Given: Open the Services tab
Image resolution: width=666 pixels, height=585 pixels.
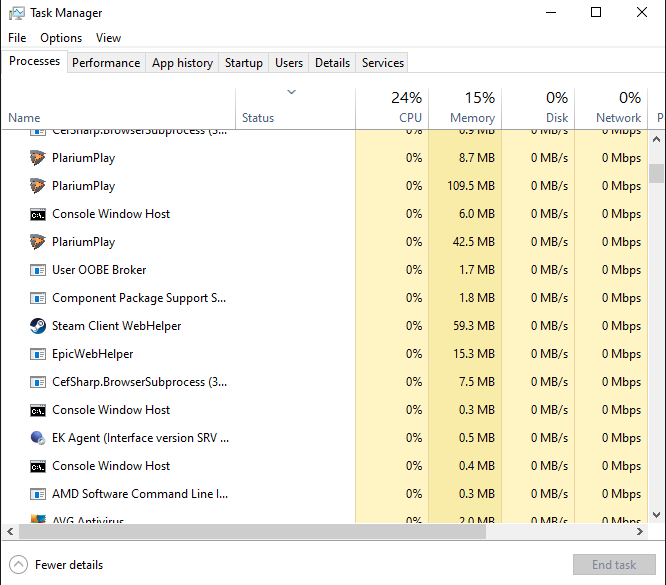Looking at the screenshot, I should click(x=382, y=63).
